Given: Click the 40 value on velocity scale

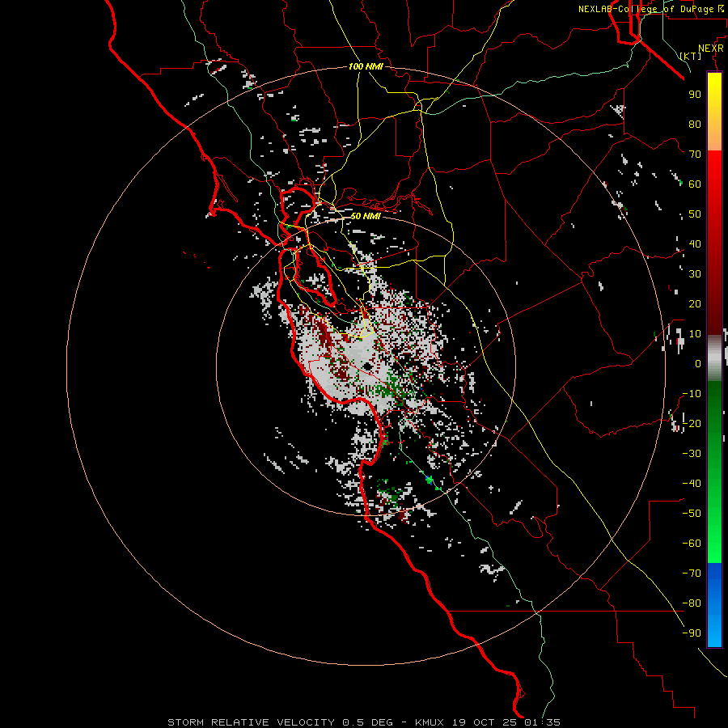Looking at the screenshot, I should [695, 244].
